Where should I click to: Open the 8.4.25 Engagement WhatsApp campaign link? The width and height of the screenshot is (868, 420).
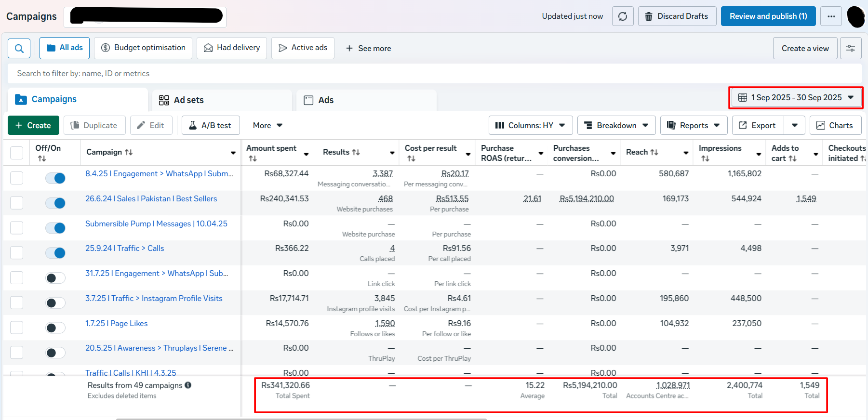click(160, 174)
